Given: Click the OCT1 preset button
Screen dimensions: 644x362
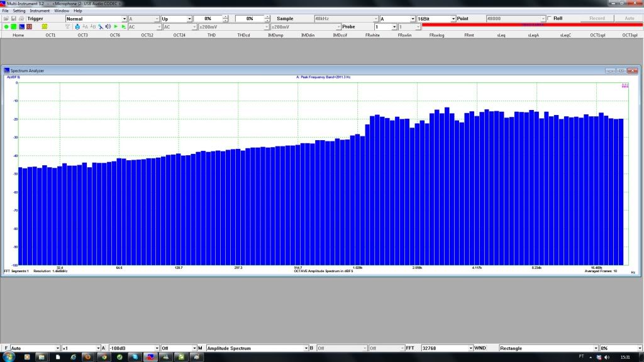Looking at the screenshot, I should (x=50, y=35).
